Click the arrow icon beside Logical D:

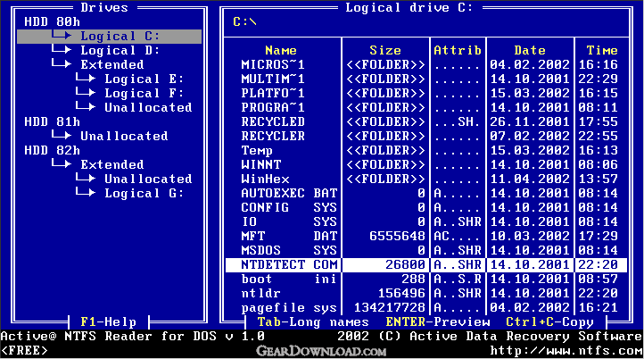62,49
